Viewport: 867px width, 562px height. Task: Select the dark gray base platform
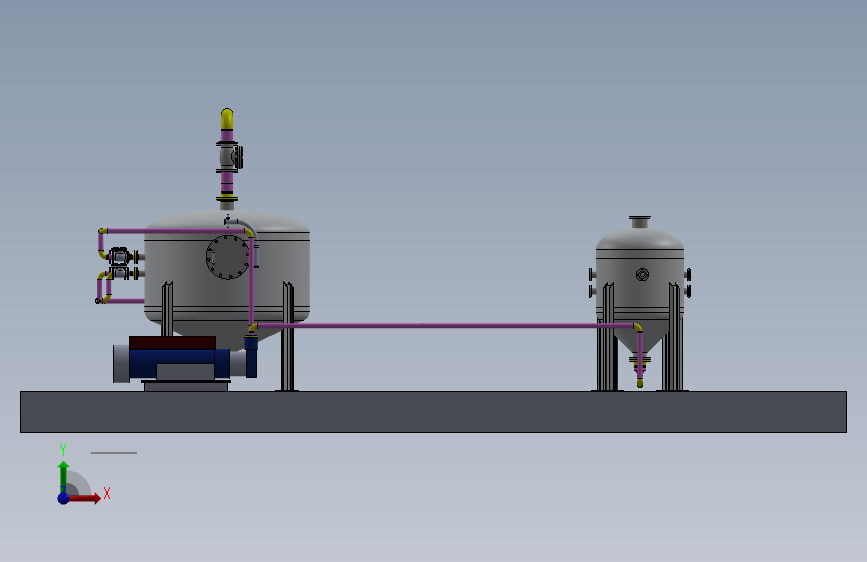(x=434, y=412)
